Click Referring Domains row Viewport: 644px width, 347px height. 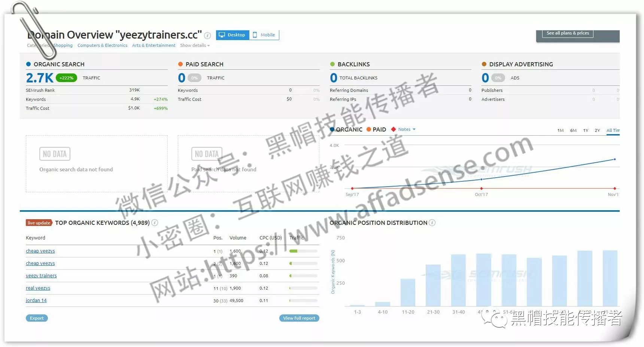tap(400, 90)
